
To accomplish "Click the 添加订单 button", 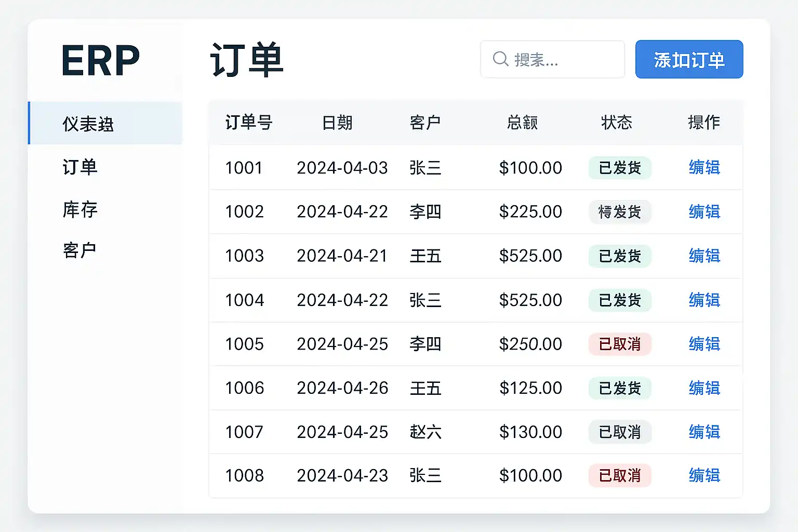I will tap(689, 60).
